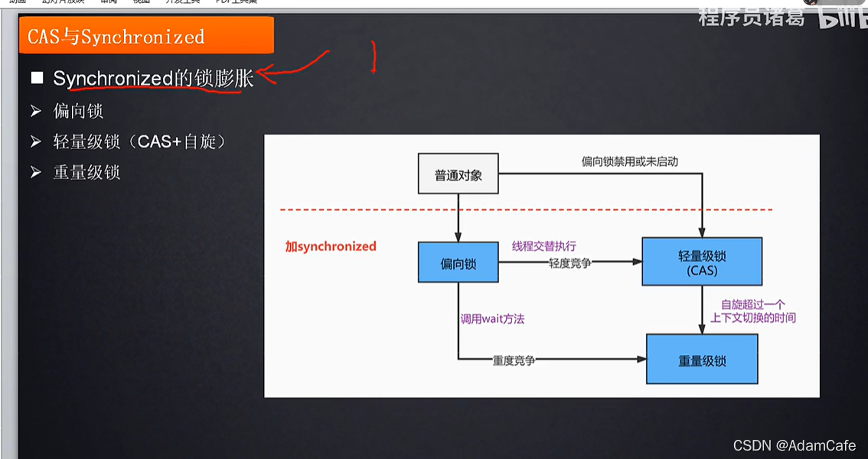Select the note "自旋超过一个上下文切换的时间"
Screen dimensions: 868x459
tap(753, 311)
